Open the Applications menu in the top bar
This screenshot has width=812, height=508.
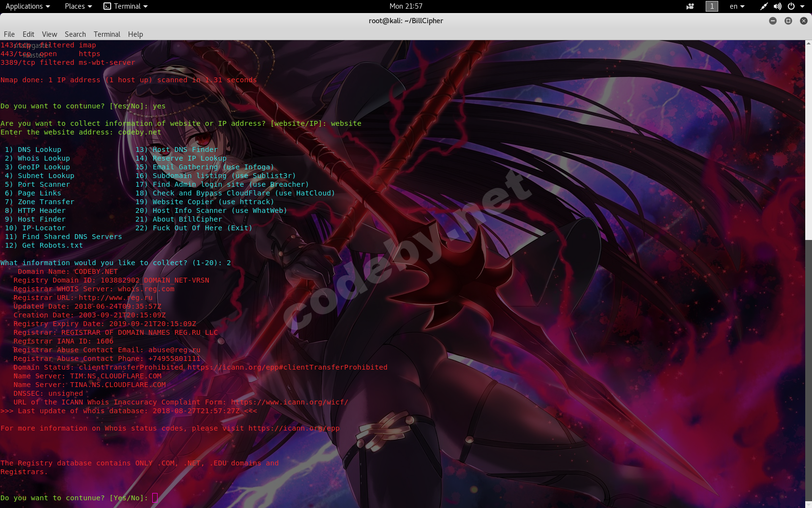pos(28,6)
